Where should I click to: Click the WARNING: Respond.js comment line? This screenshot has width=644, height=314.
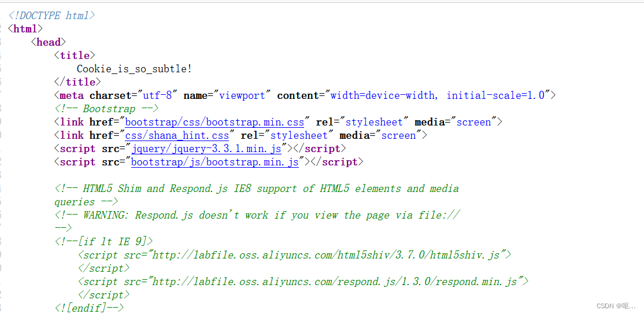pos(257,215)
